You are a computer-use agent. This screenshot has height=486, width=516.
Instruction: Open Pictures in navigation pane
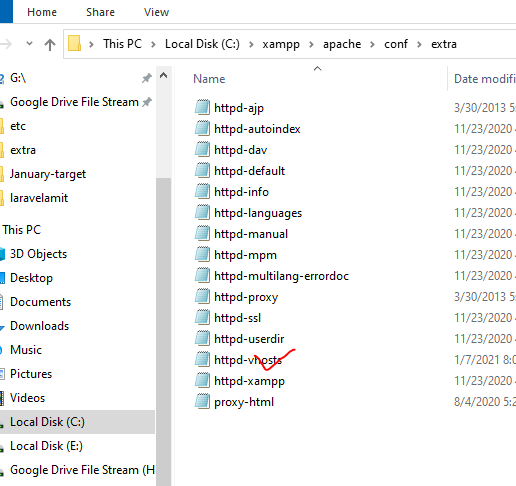(31, 374)
